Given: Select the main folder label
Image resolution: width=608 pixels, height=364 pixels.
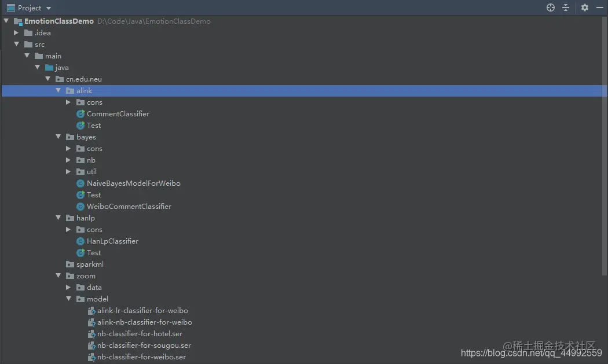Looking at the screenshot, I should (53, 56).
